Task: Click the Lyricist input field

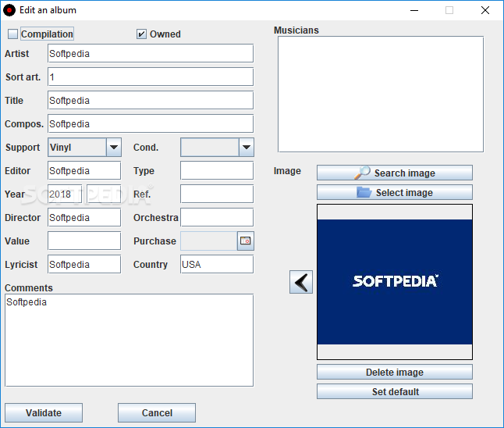Action: (84, 264)
